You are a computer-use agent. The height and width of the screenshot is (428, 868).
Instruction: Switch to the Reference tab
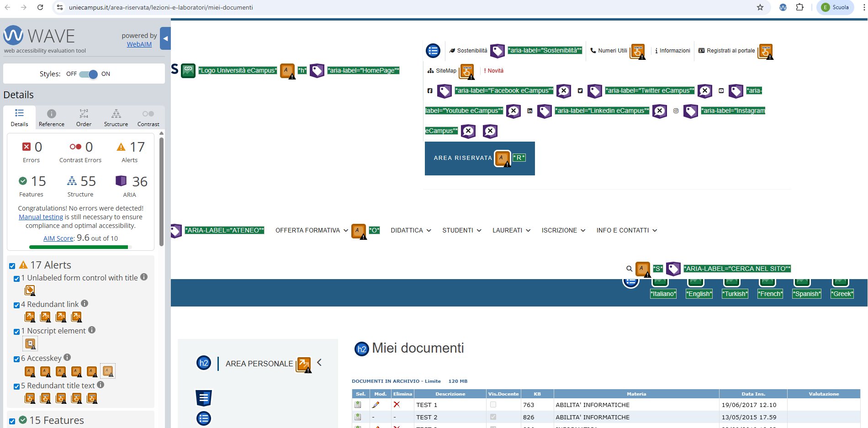coord(52,117)
